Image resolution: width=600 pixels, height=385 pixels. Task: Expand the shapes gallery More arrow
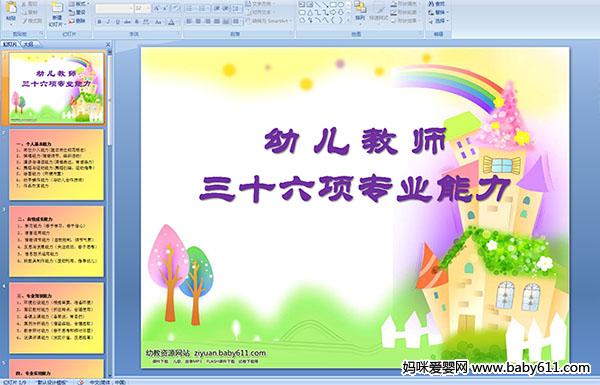click(x=348, y=20)
